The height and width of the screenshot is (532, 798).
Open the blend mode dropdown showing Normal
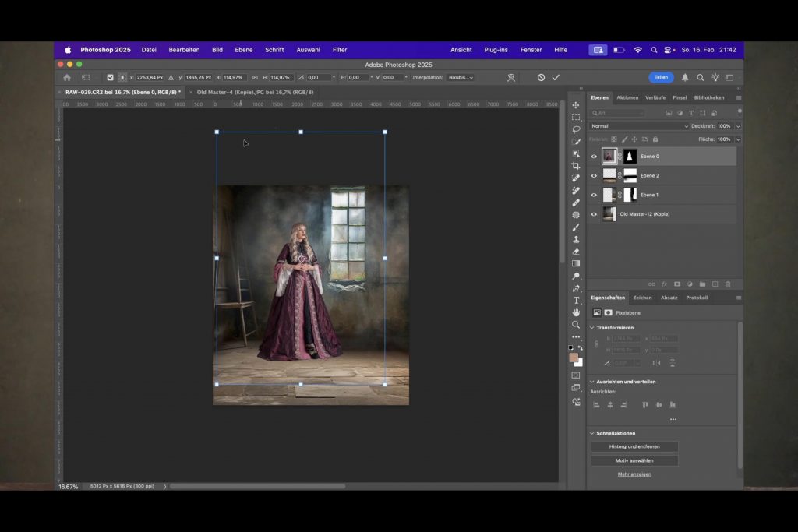639,126
